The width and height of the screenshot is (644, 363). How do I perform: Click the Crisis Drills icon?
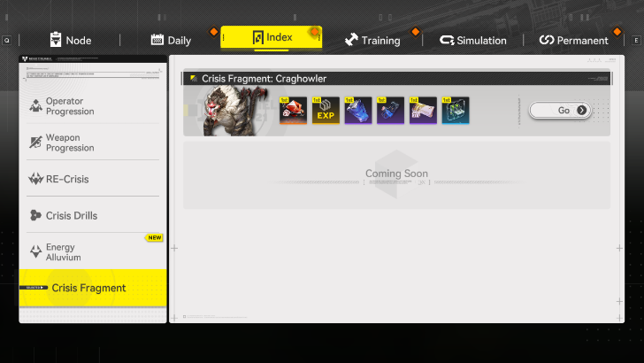tap(35, 215)
